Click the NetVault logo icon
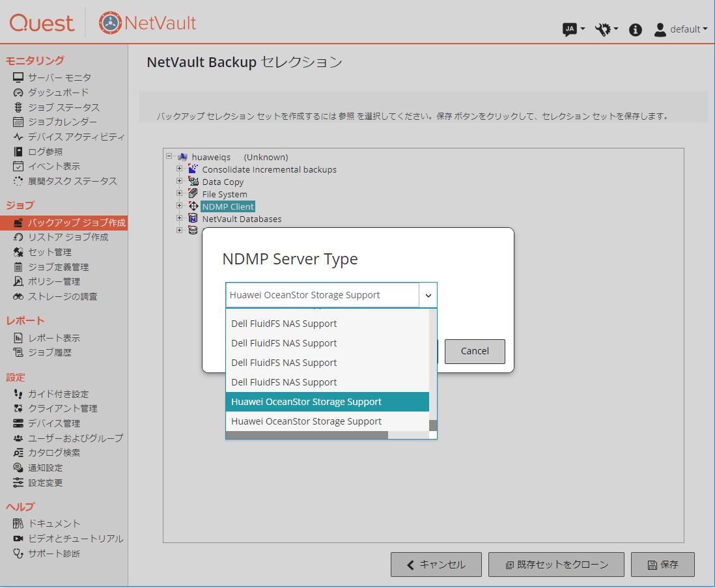 coord(110,23)
